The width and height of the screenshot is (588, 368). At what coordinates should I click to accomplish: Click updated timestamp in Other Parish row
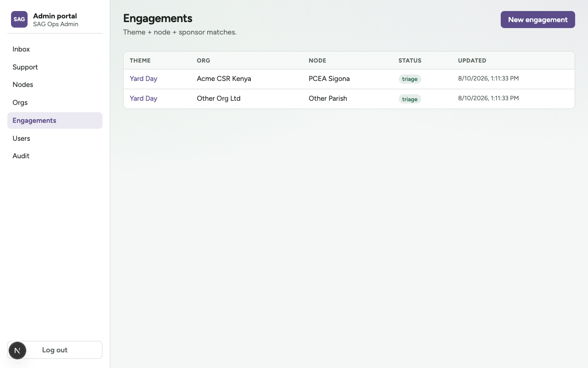[x=488, y=98]
